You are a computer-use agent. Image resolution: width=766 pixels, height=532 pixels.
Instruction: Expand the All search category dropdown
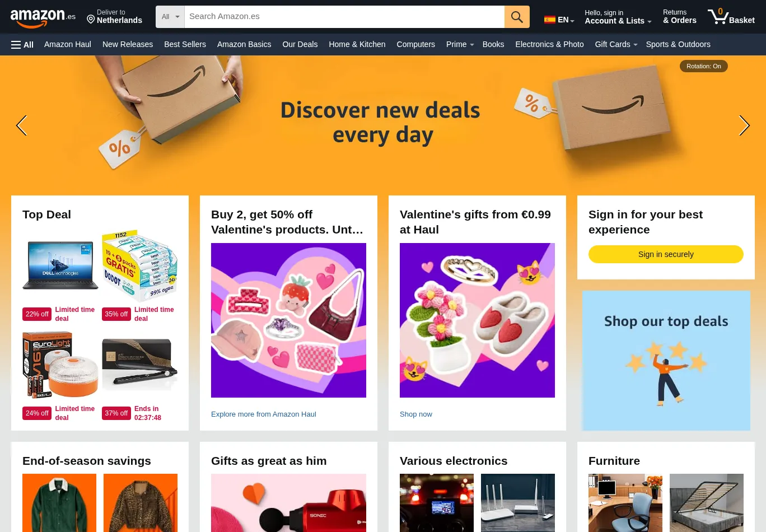[x=170, y=17]
